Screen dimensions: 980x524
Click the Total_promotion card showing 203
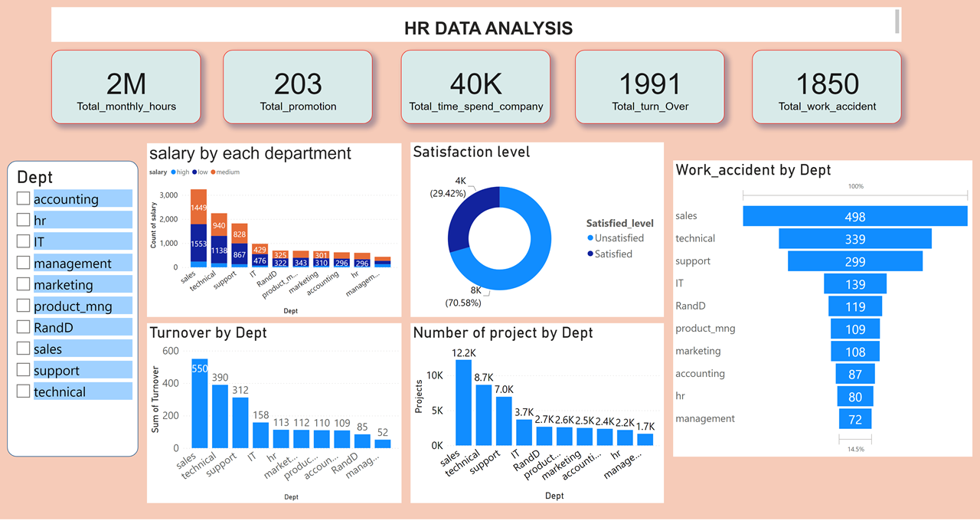(298, 87)
